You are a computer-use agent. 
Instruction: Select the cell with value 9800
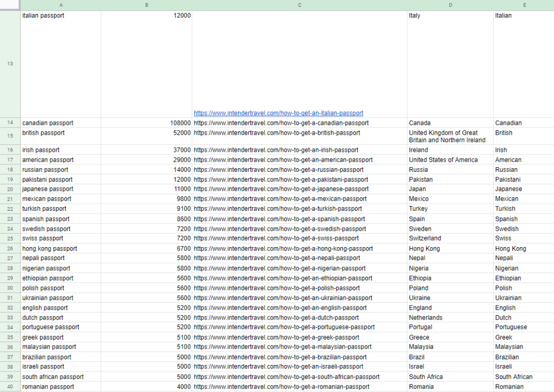click(x=147, y=199)
